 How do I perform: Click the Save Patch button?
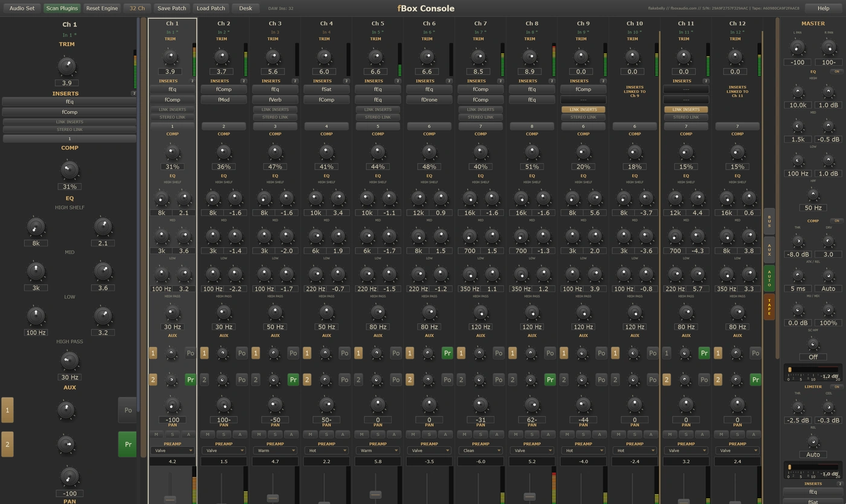(172, 8)
